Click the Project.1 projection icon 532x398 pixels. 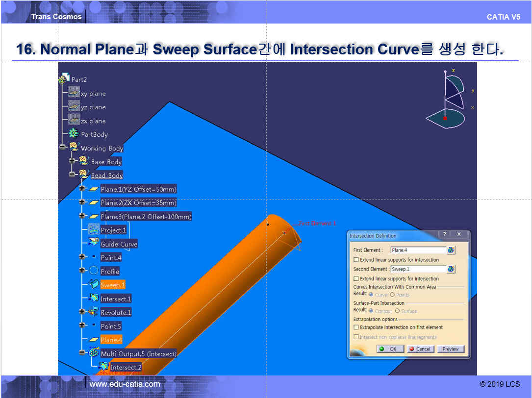click(x=94, y=230)
